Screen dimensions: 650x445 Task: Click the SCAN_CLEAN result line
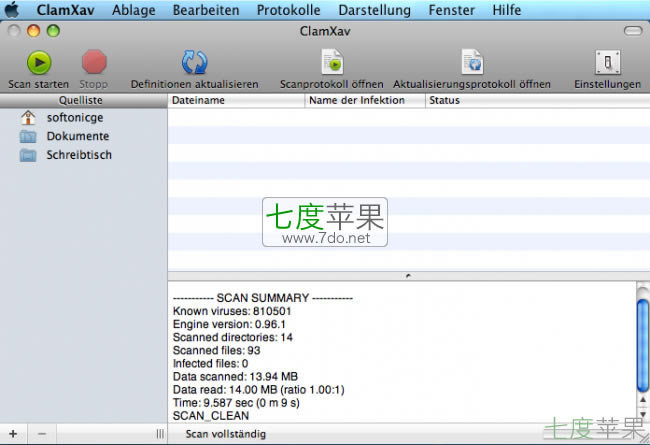pyautogui.click(x=211, y=416)
